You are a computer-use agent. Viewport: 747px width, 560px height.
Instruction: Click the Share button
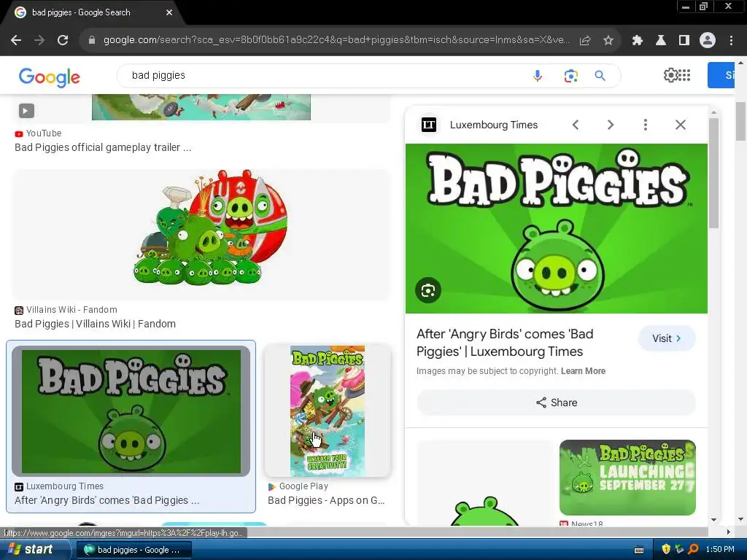pyautogui.click(x=556, y=402)
